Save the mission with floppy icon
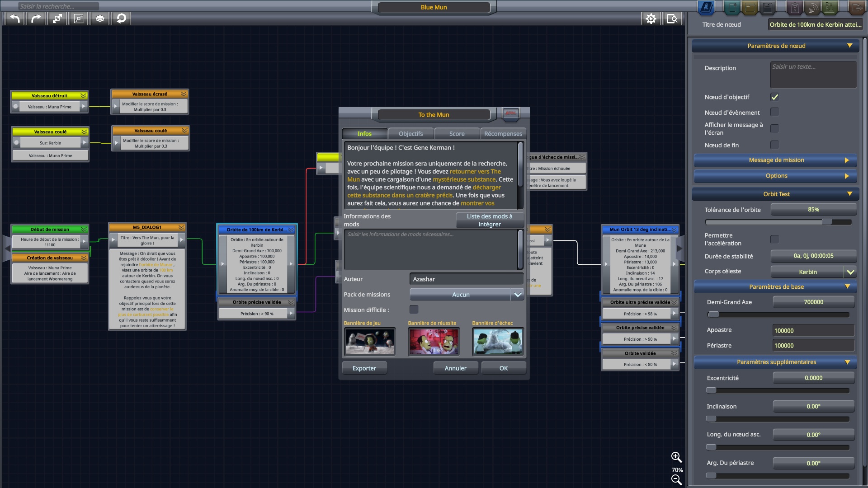The height and width of the screenshot is (488, 868). pyautogui.click(x=767, y=7)
